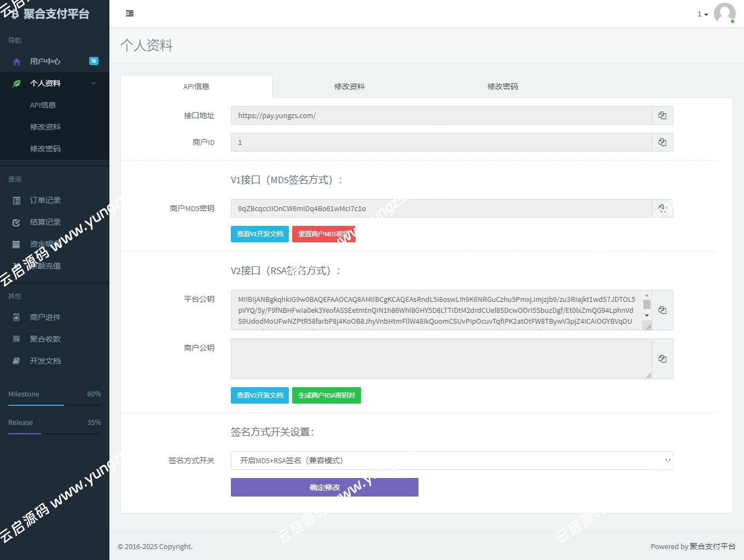Switch to the 修改密码 tab
Screen dimensions: 744x560
[502, 86]
